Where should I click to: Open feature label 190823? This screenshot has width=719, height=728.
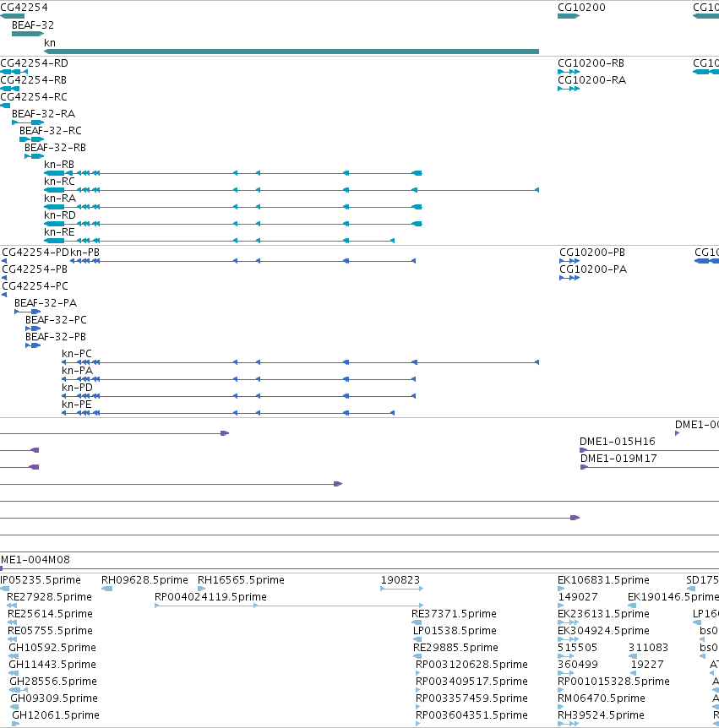(x=400, y=580)
